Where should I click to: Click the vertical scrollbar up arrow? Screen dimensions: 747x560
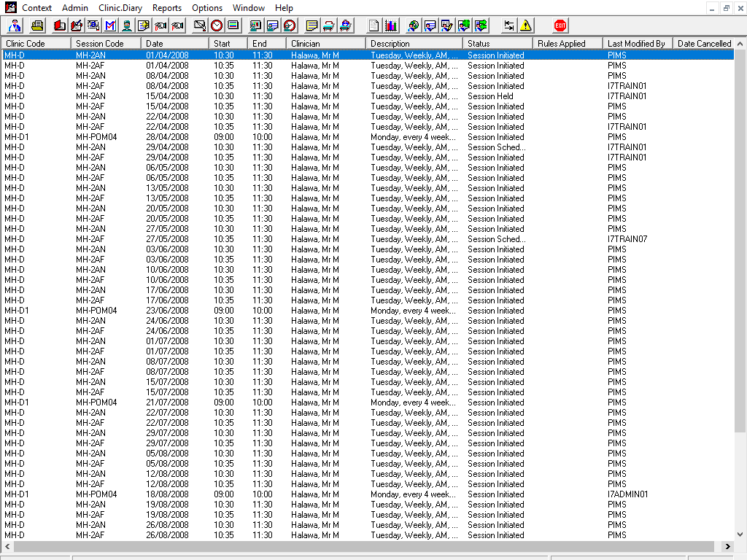pyautogui.click(x=740, y=44)
